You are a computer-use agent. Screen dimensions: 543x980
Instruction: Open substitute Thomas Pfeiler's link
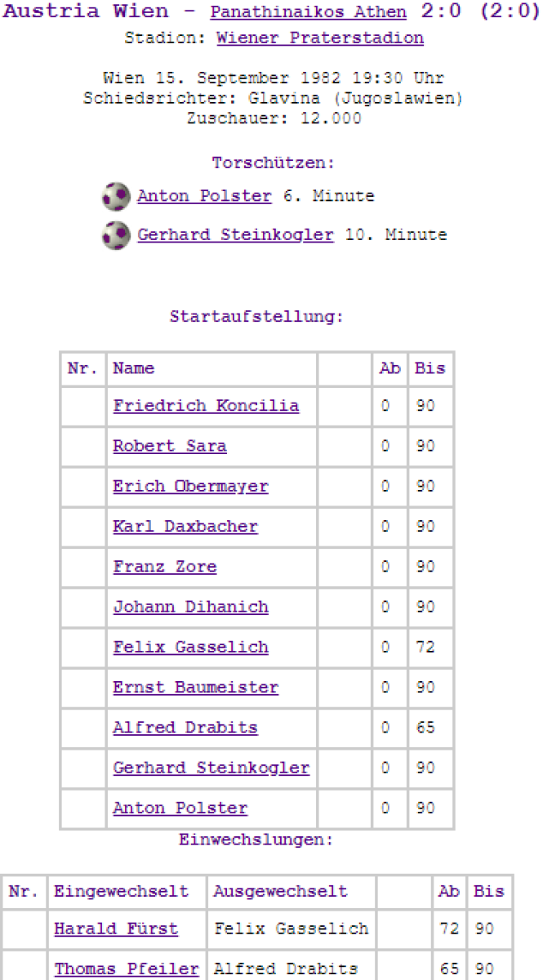pos(127,969)
